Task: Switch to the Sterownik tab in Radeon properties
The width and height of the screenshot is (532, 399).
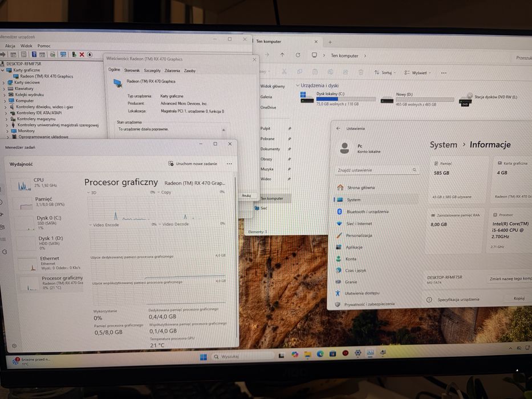Action: click(132, 70)
